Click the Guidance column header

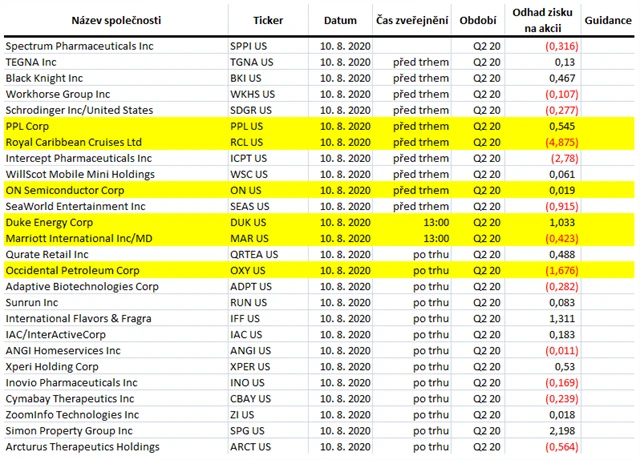coord(607,20)
